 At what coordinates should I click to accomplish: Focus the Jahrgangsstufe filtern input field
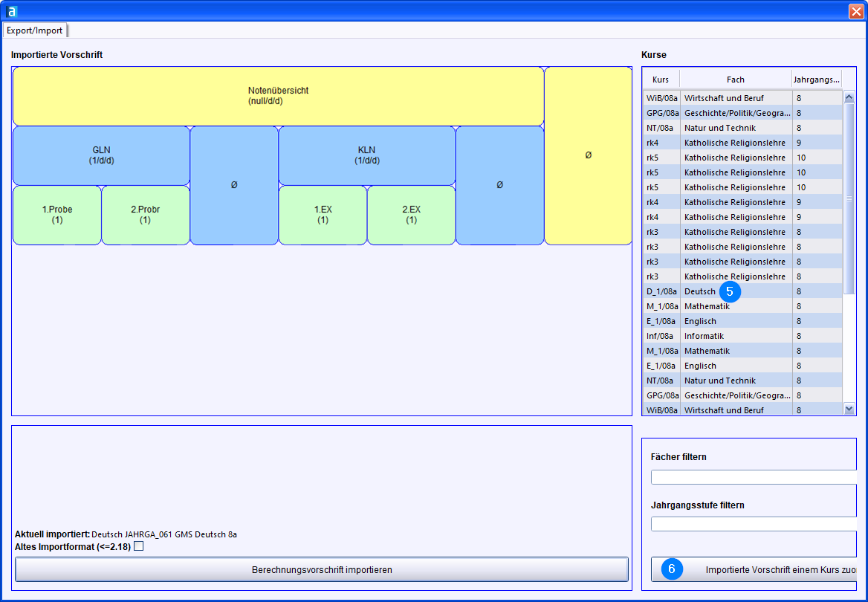(x=754, y=524)
